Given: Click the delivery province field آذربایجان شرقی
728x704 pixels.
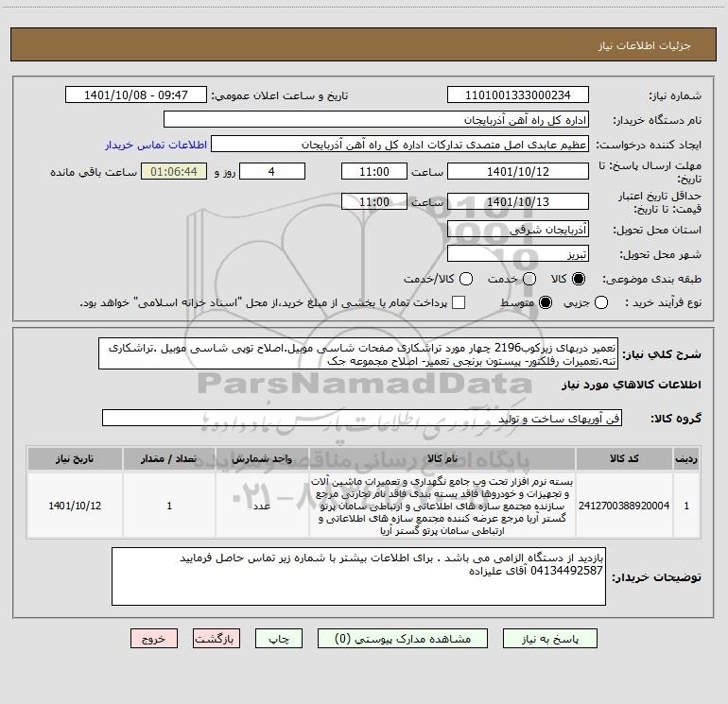Looking at the screenshot, I should [518, 230].
